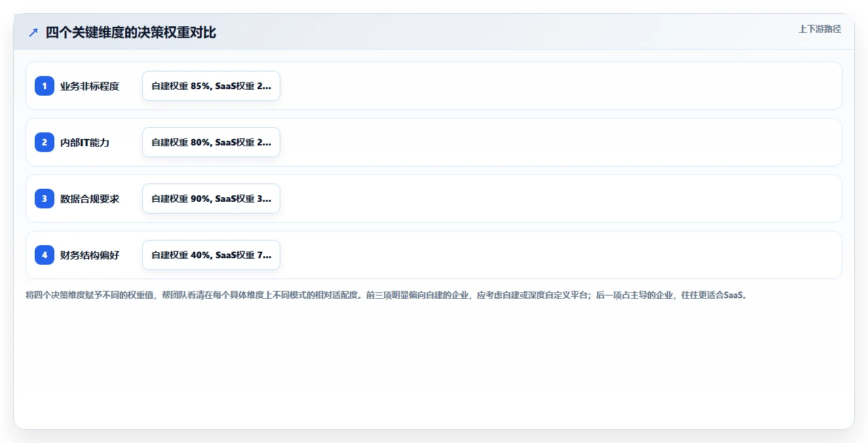Click the number 3 badge for 数据合规要求

pyautogui.click(x=45, y=199)
